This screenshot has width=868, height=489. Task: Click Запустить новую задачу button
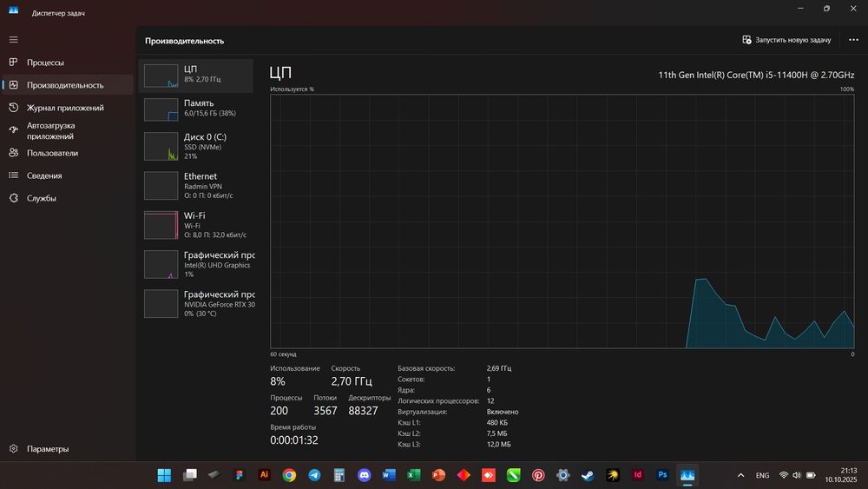click(786, 40)
